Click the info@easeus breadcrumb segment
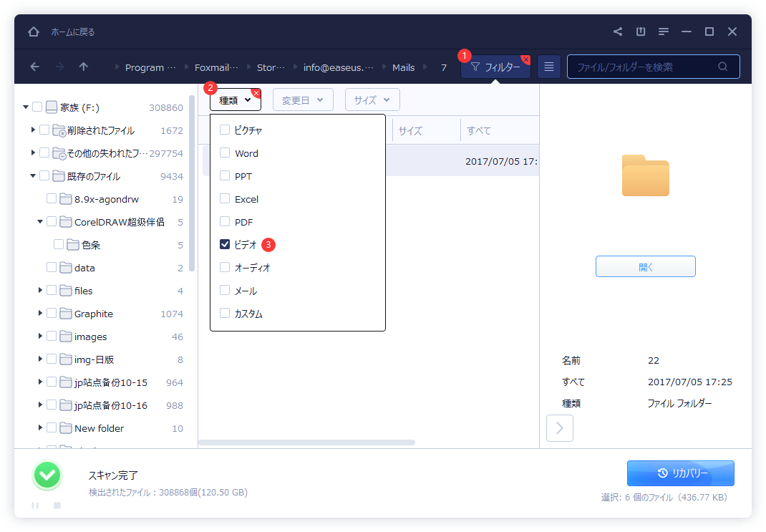 point(338,67)
